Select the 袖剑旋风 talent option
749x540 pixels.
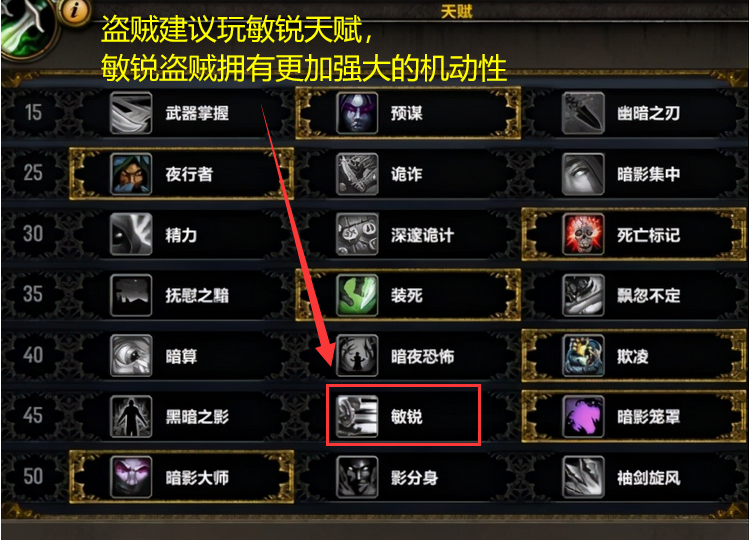[x=634, y=477]
